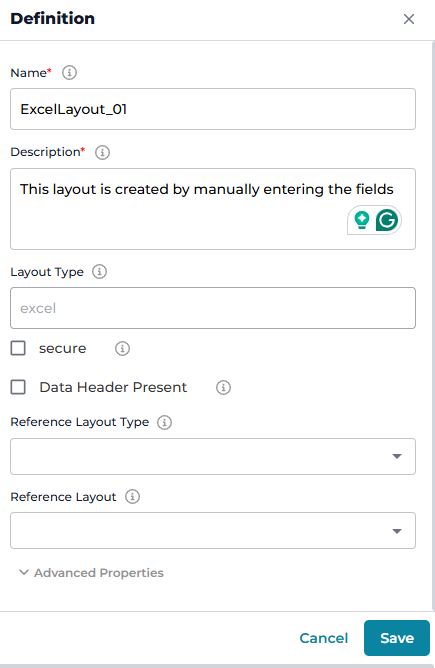Viewport: 435px width, 668px height.
Task: Open info icon next to Layout Type
Action: click(99, 271)
